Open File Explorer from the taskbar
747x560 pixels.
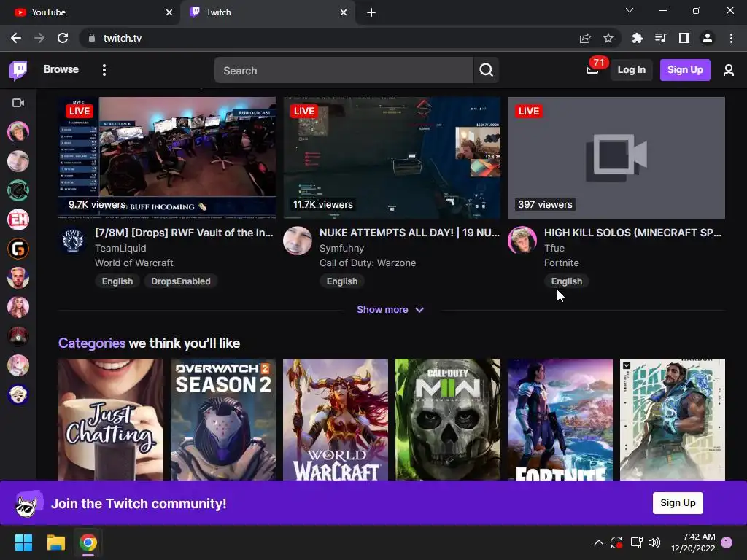coord(55,542)
